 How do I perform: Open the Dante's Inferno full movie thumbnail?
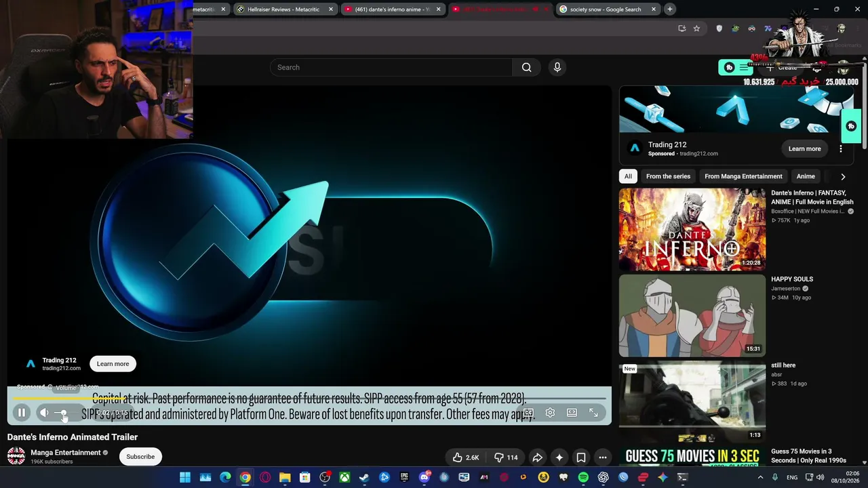click(692, 229)
